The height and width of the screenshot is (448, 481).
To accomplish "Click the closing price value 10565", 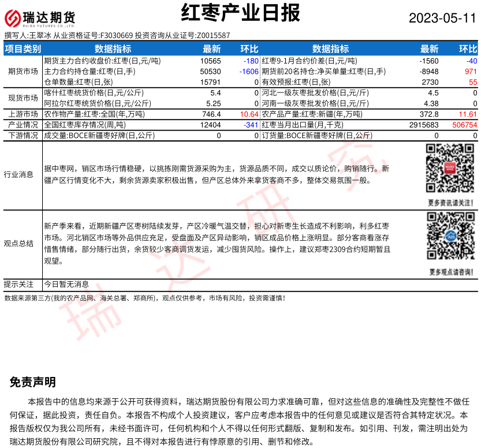I will point(210,61).
